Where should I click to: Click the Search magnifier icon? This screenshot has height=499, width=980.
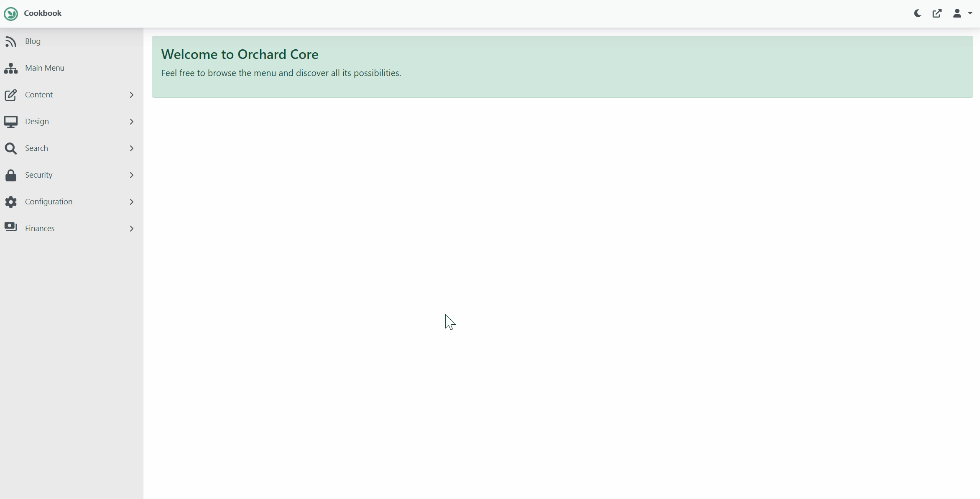tap(11, 148)
